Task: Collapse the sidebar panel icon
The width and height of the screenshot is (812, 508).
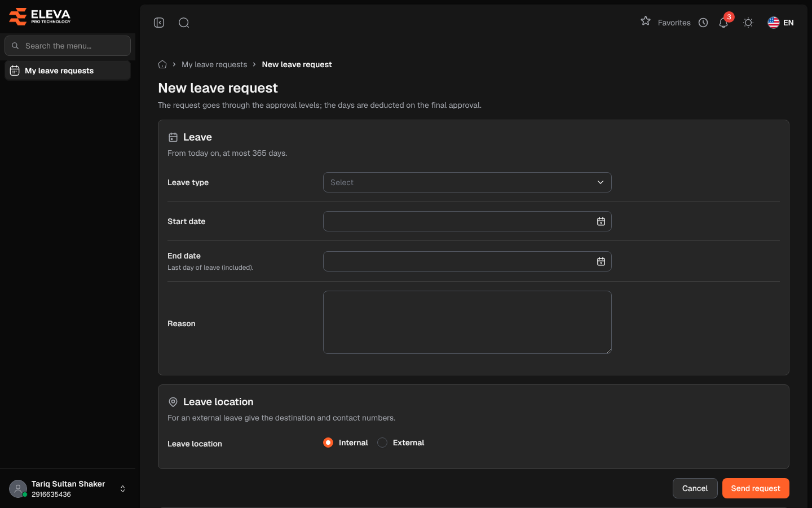Action: (159, 23)
